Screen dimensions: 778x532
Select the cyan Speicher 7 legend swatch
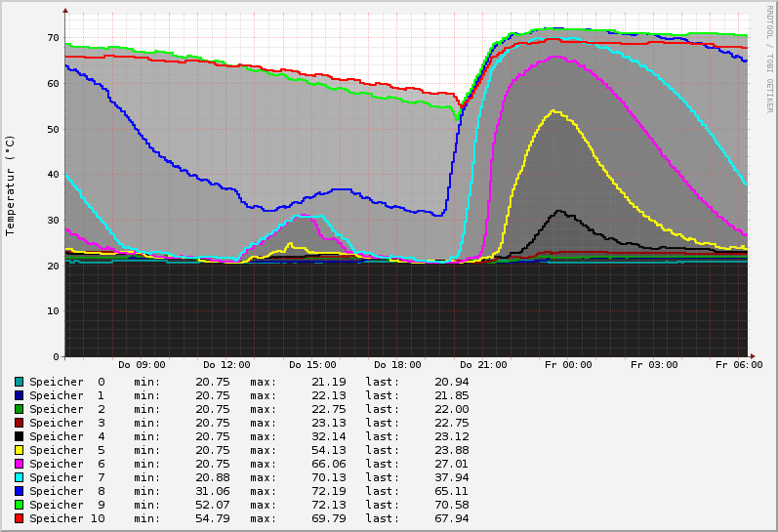click(19, 477)
